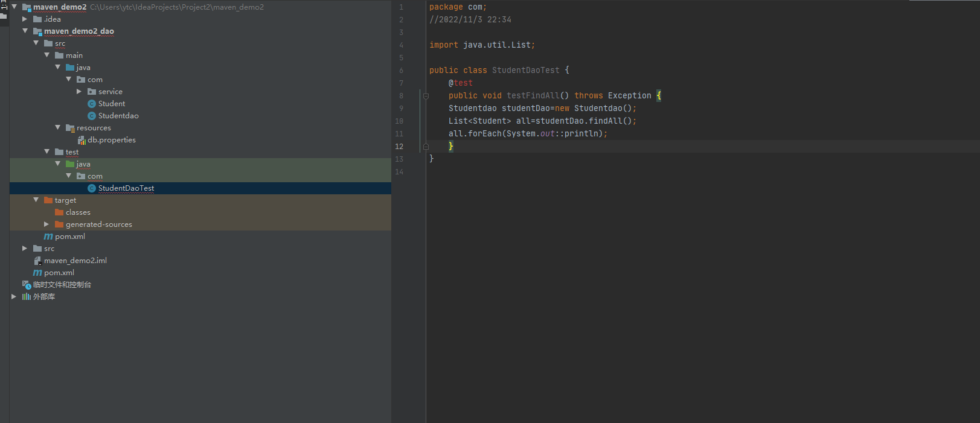The height and width of the screenshot is (423, 980).
Task: Click the service package folder icon
Action: tap(92, 92)
